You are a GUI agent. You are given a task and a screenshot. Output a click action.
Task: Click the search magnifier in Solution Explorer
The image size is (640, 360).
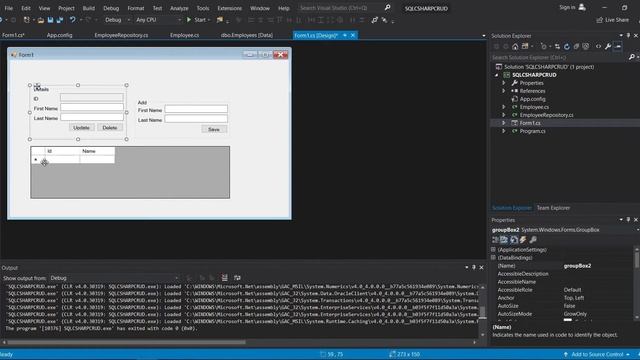coord(631,58)
